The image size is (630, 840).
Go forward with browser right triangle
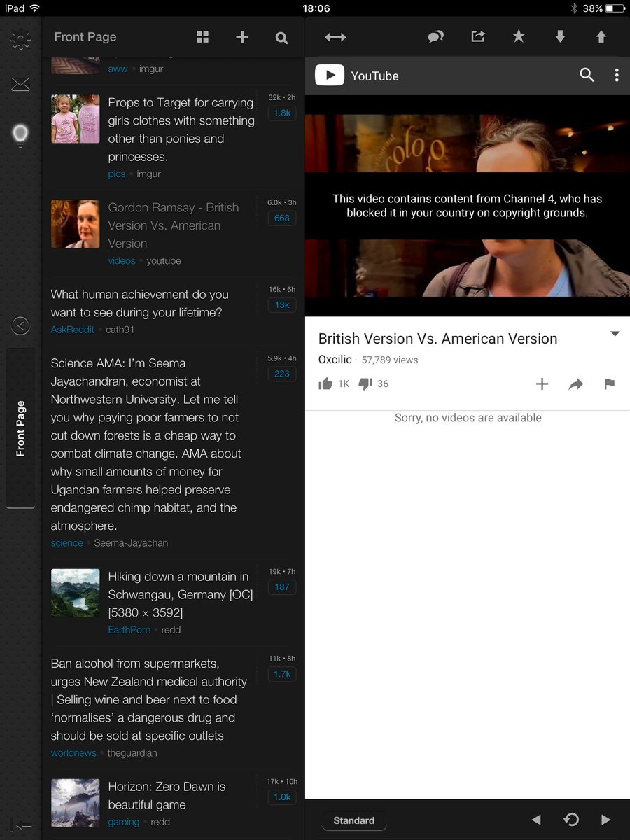(606, 820)
